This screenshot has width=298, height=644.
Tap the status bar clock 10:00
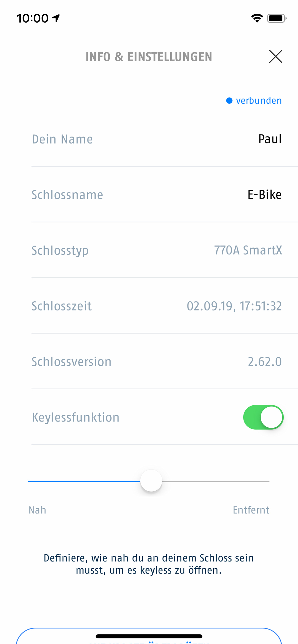click(x=33, y=18)
